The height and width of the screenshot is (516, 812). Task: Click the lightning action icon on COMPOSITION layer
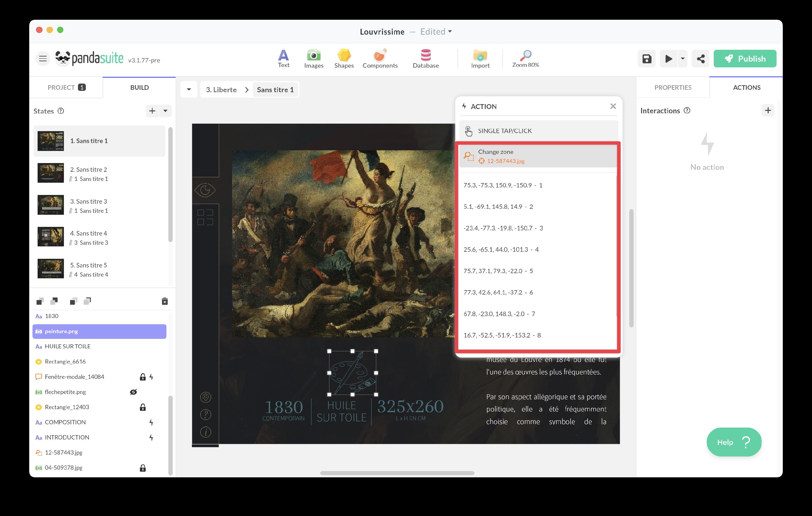[151, 422]
